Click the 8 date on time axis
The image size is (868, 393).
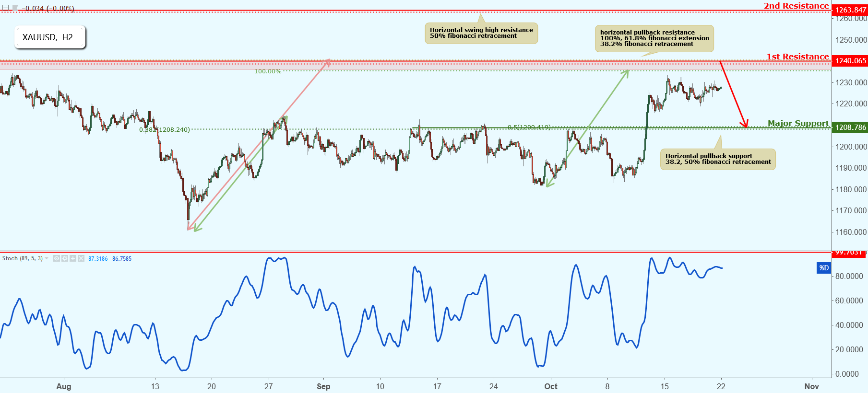point(607,386)
